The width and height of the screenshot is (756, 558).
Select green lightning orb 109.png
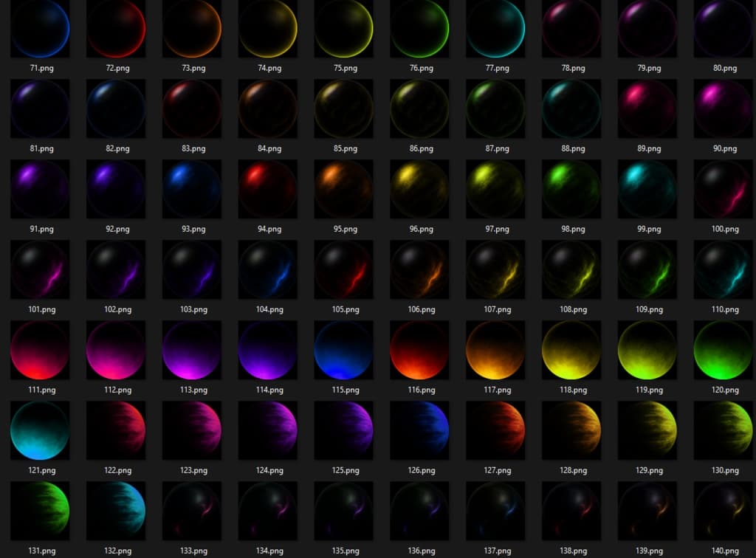coord(647,269)
